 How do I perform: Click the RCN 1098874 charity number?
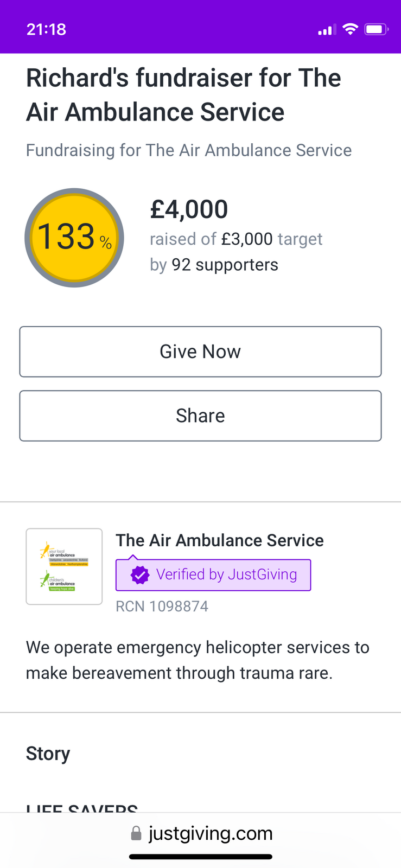click(162, 606)
